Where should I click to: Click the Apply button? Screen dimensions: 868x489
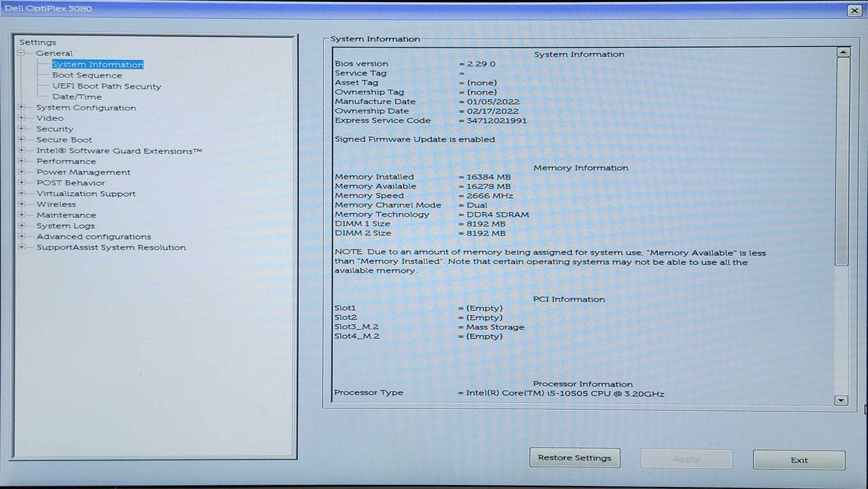pos(686,459)
